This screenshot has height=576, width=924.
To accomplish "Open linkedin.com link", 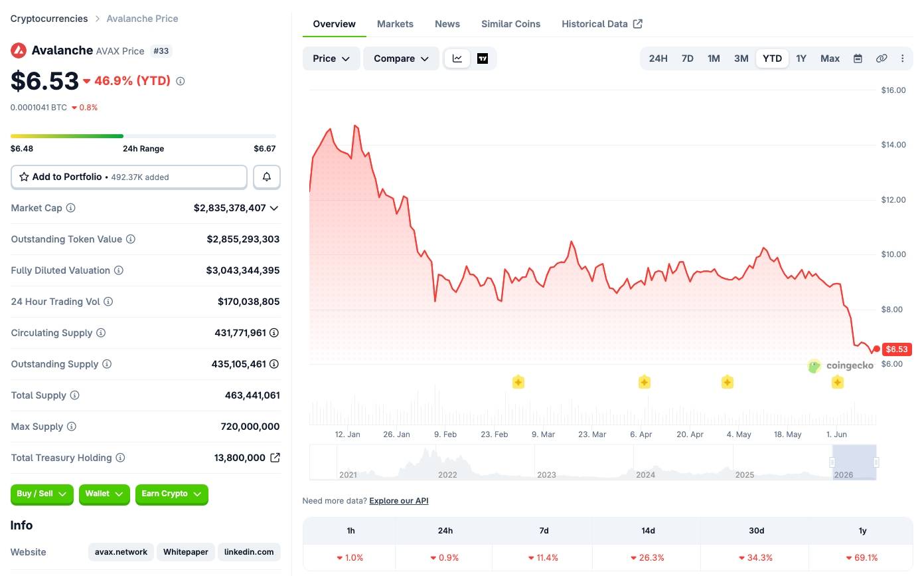I will pyautogui.click(x=249, y=552).
